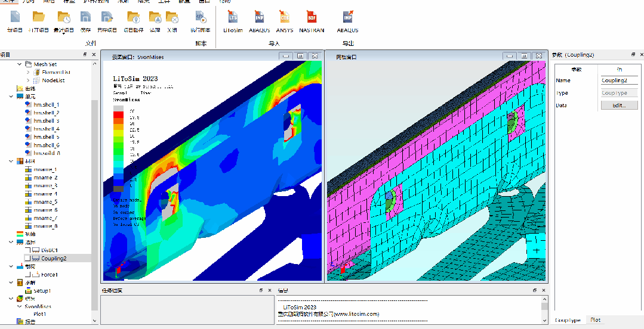Switch to the CoupType tab
Viewport: 644px width, 329px height.
click(x=567, y=320)
